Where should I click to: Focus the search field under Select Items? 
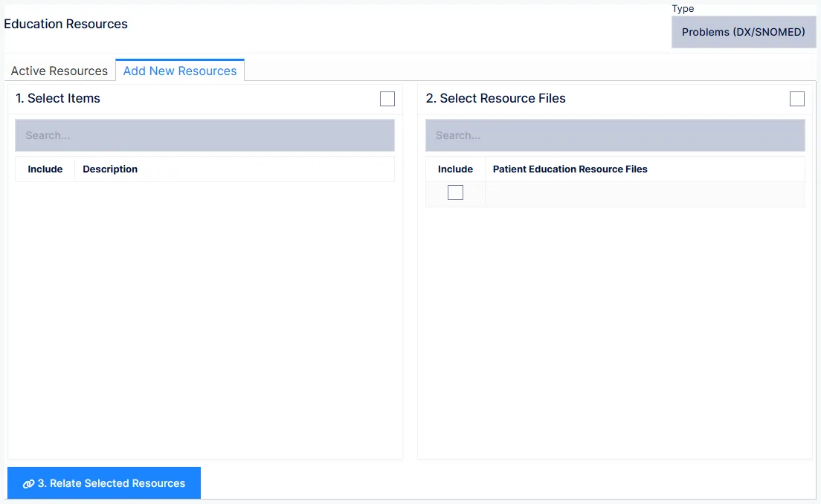(x=205, y=135)
